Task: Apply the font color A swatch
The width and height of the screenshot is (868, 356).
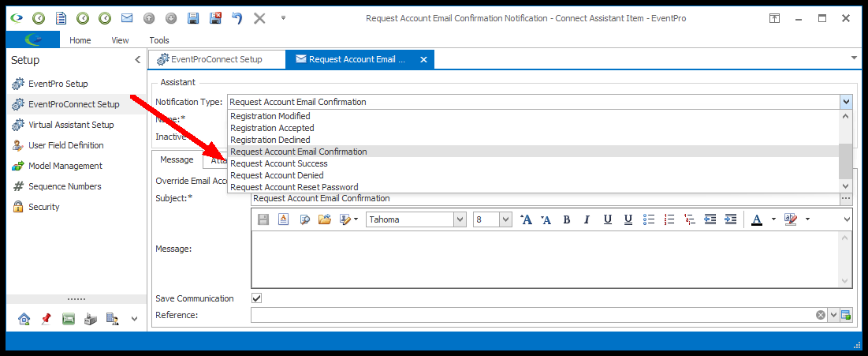Action: tap(757, 219)
